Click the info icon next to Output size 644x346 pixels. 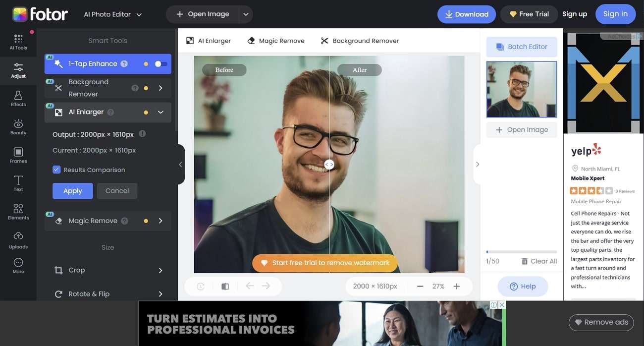coord(142,134)
